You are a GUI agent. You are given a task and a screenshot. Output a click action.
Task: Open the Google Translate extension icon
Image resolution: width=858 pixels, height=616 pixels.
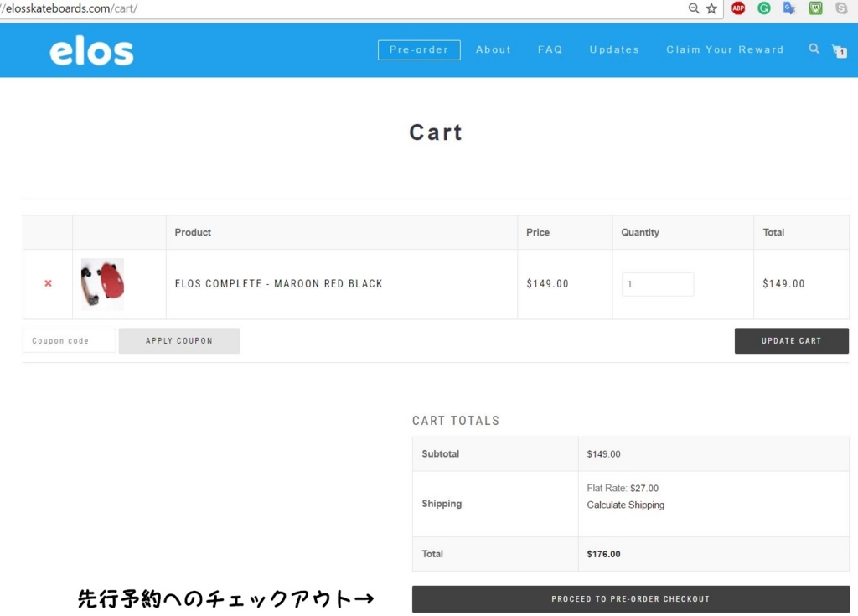(x=789, y=8)
